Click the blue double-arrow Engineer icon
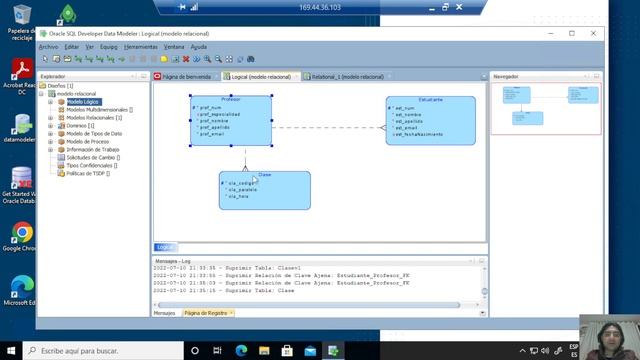 (x=197, y=59)
